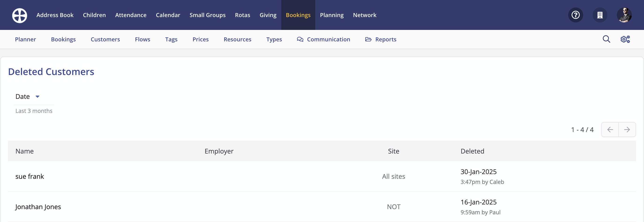Switch to the Customers tab

click(x=105, y=39)
